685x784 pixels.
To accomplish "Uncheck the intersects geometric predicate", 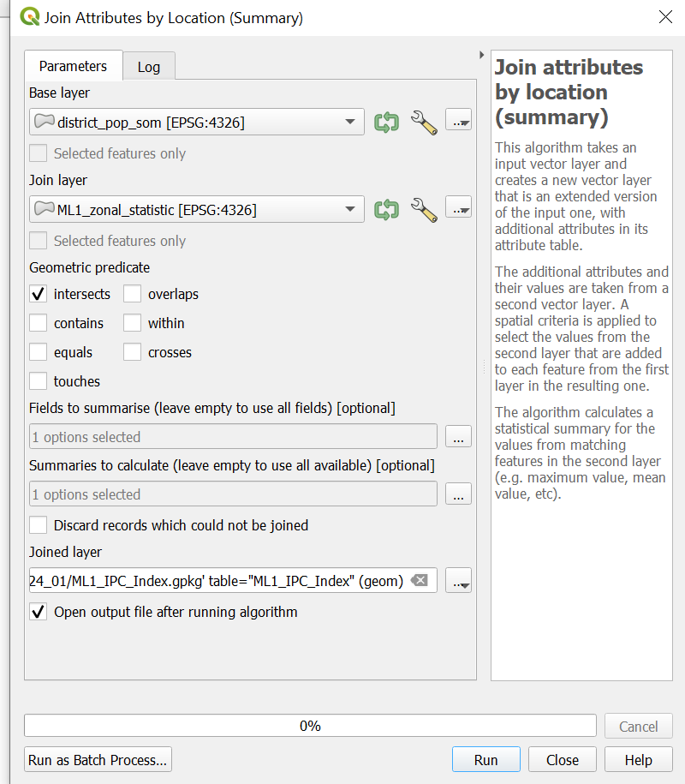I will pyautogui.click(x=39, y=295).
